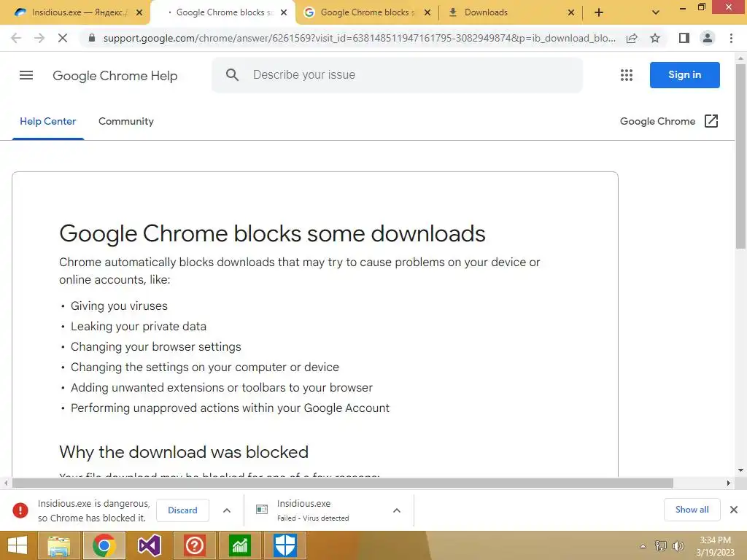The height and width of the screenshot is (560, 747).
Task: Click the address bar URL
Action: coord(359,38)
